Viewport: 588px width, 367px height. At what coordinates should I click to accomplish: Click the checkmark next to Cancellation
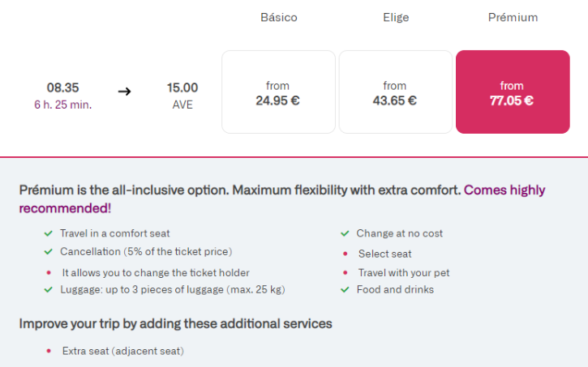point(49,252)
